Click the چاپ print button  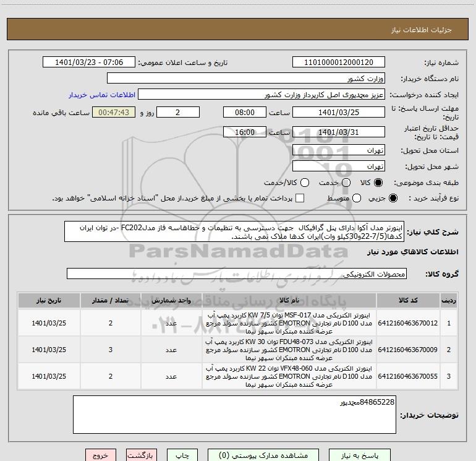pyautogui.click(x=182, y=455)
